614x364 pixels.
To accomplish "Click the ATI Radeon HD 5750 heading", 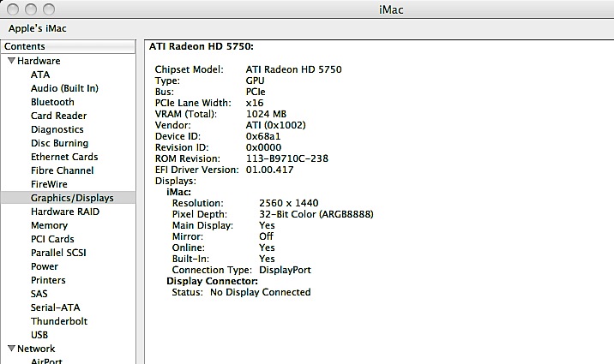I will pyautogui.click(x=202, y=46).
